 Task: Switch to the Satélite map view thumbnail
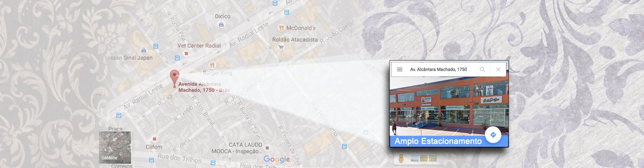[115, 147]
